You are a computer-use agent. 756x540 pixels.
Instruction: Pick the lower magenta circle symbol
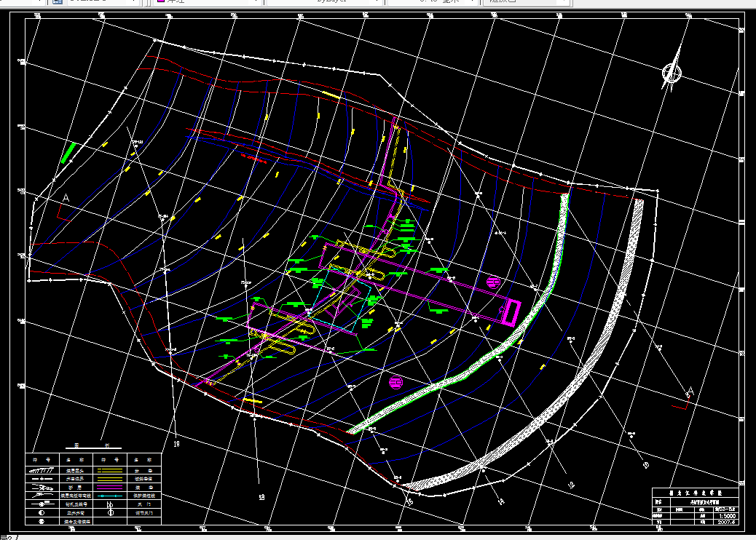coord(395,383)
